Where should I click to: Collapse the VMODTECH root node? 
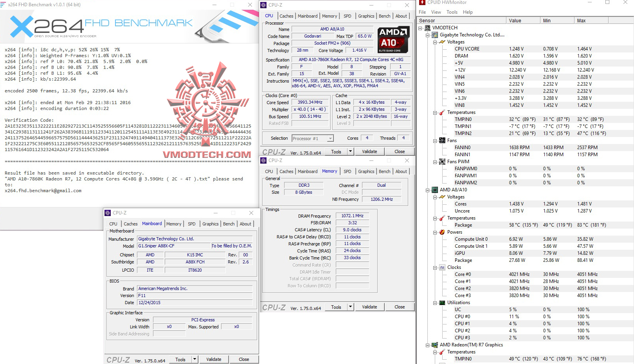coord(420,28)
